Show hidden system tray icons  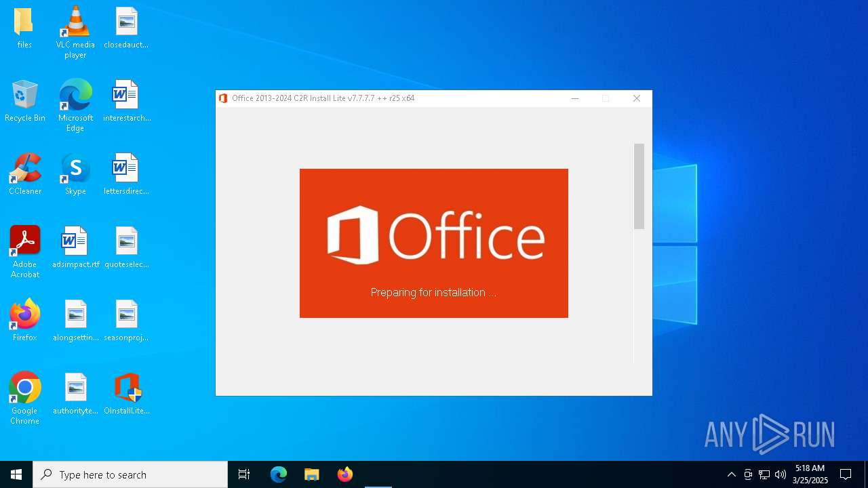pyautogui.click(x=731, y=474)
